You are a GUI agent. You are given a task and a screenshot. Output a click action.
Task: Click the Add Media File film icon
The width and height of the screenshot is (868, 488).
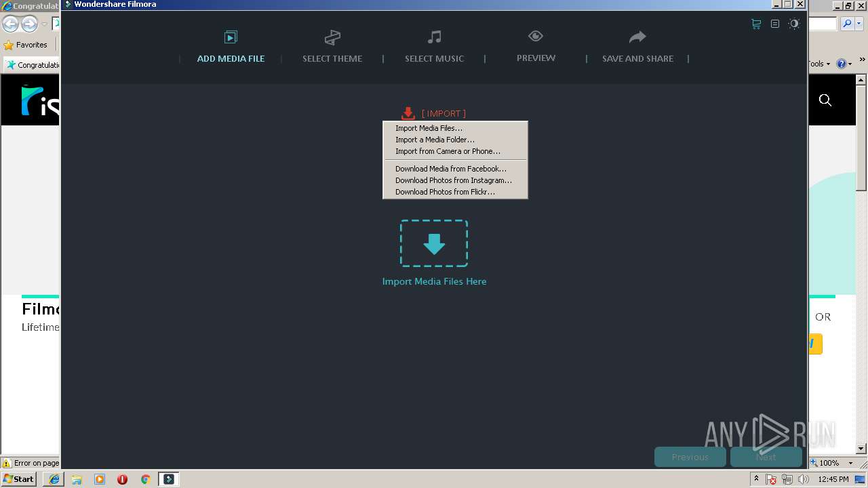click(231, 37)
